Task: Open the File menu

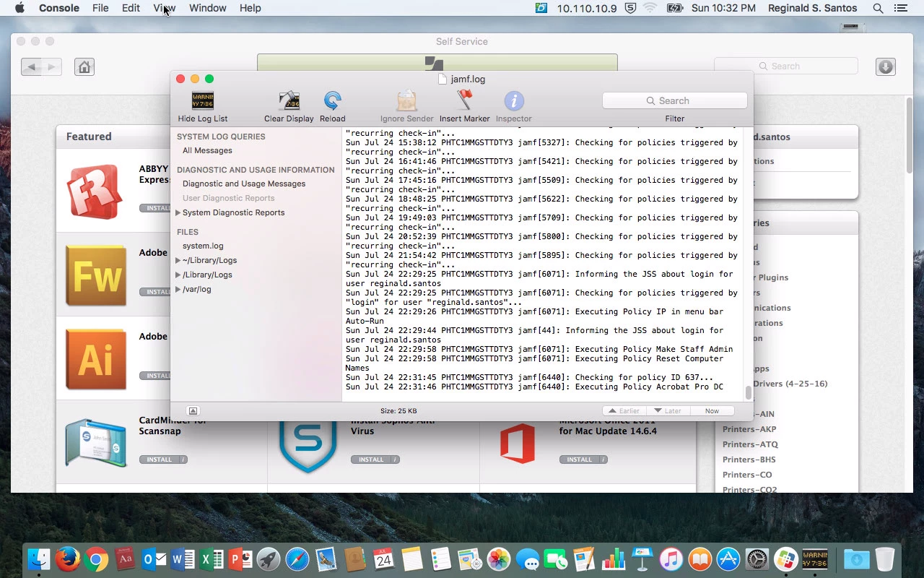Action: (100, 8)
